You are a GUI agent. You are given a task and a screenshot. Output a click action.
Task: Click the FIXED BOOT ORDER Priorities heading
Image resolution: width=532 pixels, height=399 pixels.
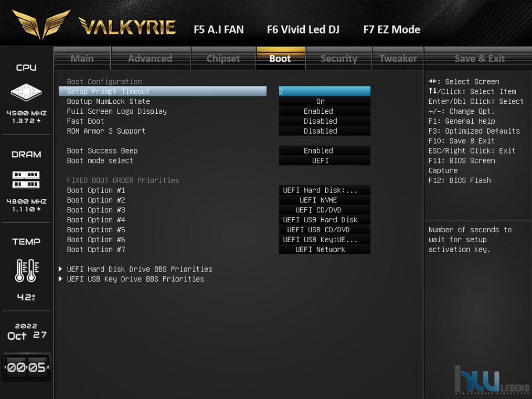click(x=123, y=180)
